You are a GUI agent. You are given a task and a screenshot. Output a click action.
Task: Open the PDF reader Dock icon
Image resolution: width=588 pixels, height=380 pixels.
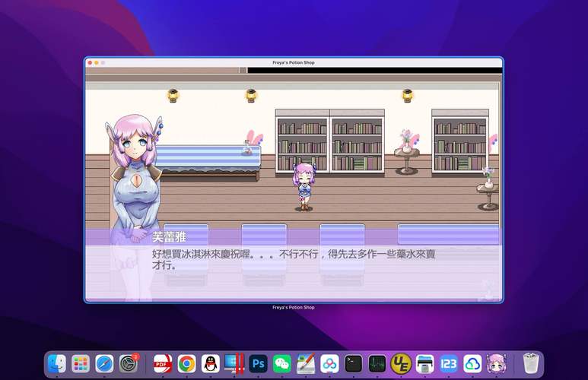pyautogui.click(x=162, y=363)
